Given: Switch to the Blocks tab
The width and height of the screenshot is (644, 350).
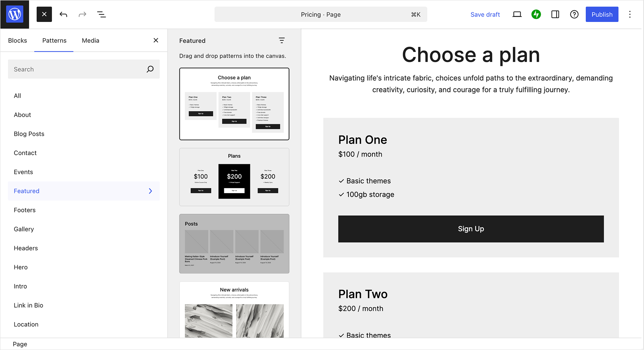Looking at the screenshot, I should 17,40.
